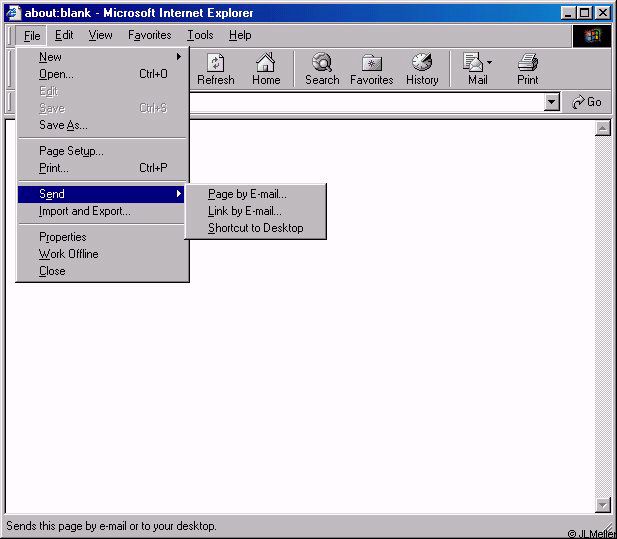Open the Help menu

click(x=240, y=35)
